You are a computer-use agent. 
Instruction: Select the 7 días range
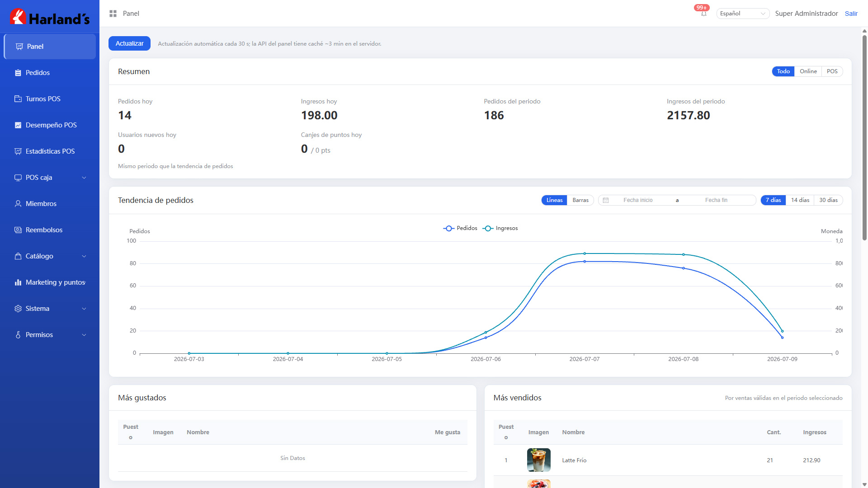click(773, 200)
